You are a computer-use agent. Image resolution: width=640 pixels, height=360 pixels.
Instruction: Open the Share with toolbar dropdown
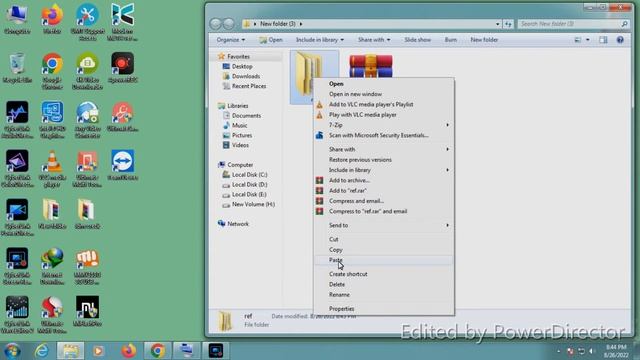(x=374, y=40)
